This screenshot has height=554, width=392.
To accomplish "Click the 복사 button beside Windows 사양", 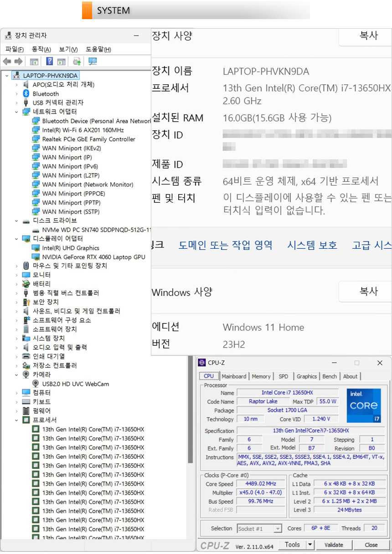I will [365, 292].
